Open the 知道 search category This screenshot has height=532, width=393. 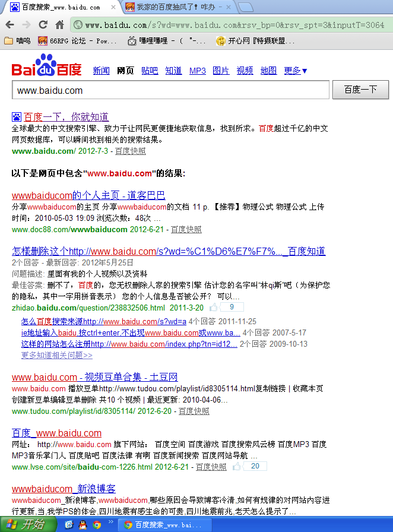click(173, 71)
